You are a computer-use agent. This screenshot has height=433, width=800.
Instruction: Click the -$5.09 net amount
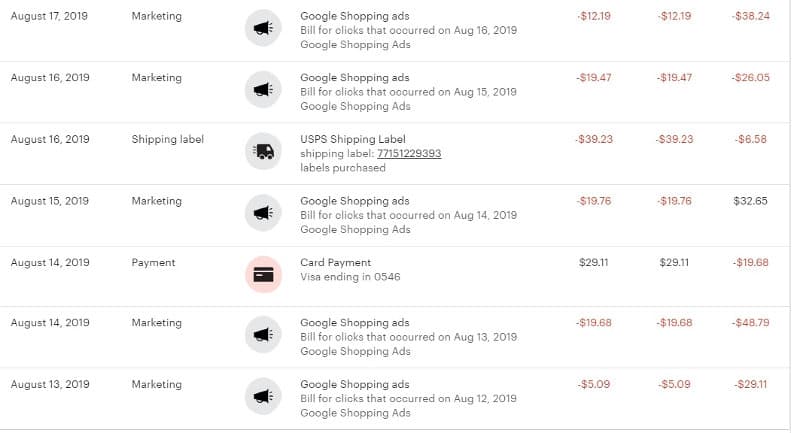[x=674, y=385]
